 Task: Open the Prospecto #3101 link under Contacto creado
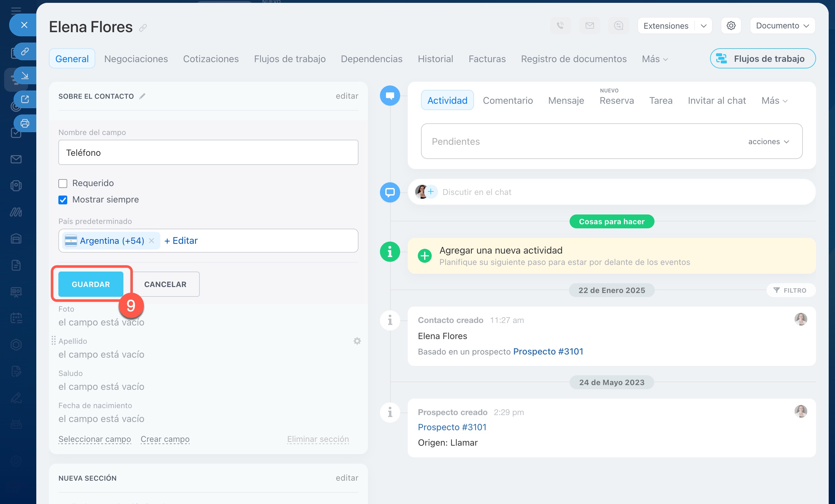548,351
